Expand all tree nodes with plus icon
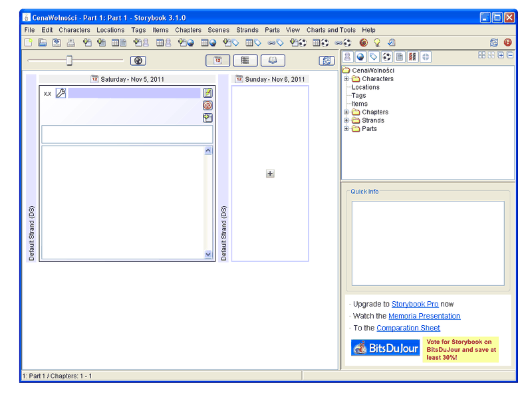This screenshot has height=399, width=532. 501,55
